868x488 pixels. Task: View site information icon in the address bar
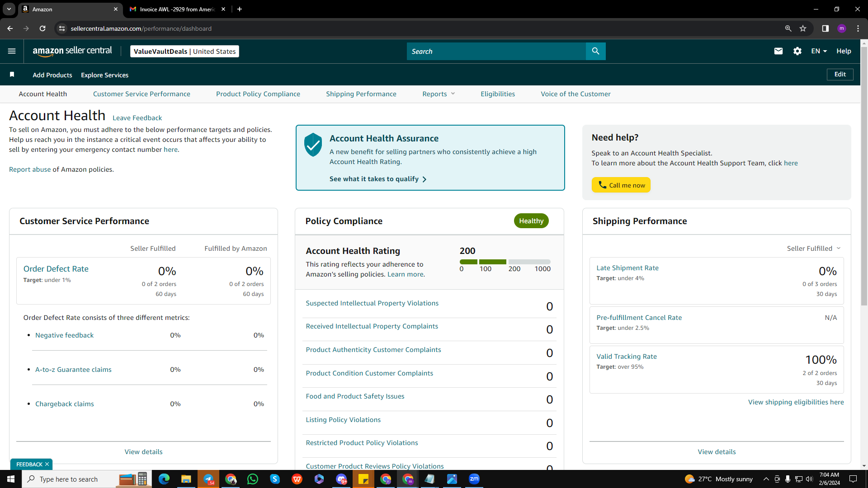click(62, 28)
